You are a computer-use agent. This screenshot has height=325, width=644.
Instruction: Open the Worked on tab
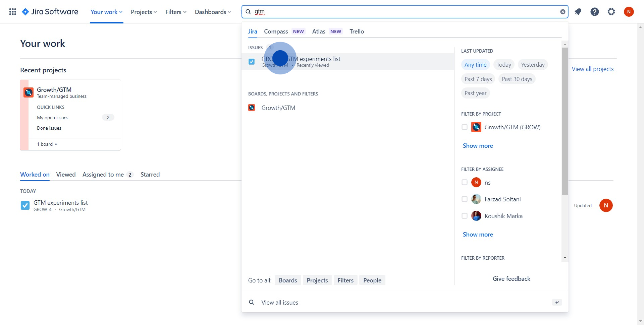(x=35, y=175)
